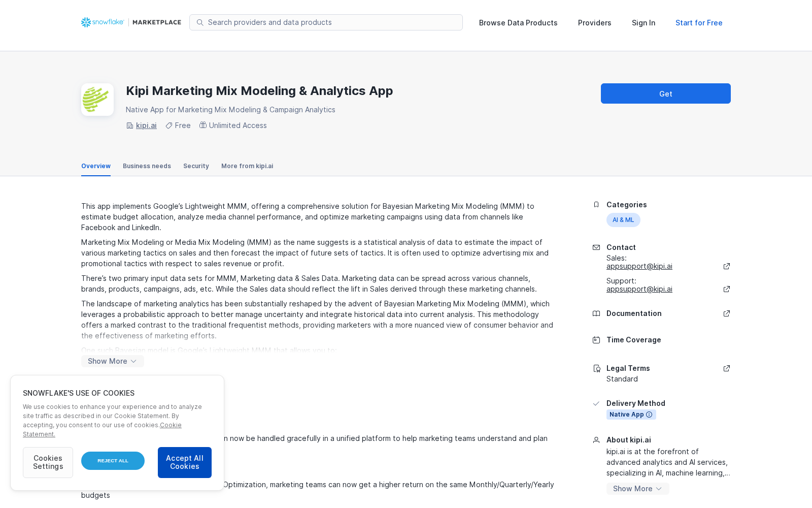The width and height of the screenshot is (812, 508).
Task: Open the Support appsupport@kipi.ai email link
Action: point(639,289)
